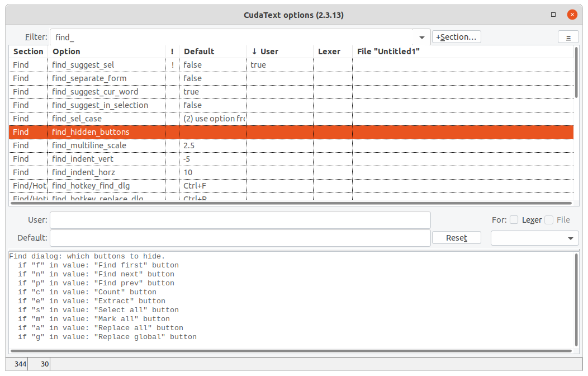Click the "Extract" button description line
588x376 pixels.
click(92, 301)
